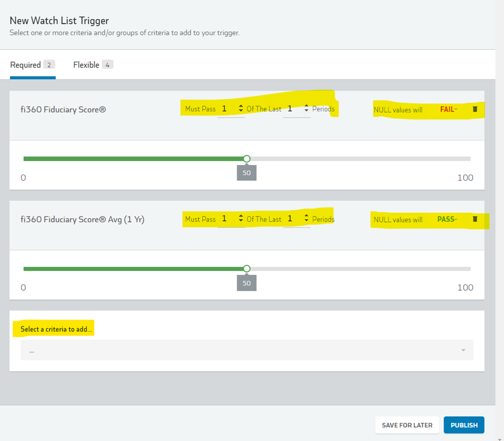
Task: Switch to the Flexible tab
Action: [93, 65]
